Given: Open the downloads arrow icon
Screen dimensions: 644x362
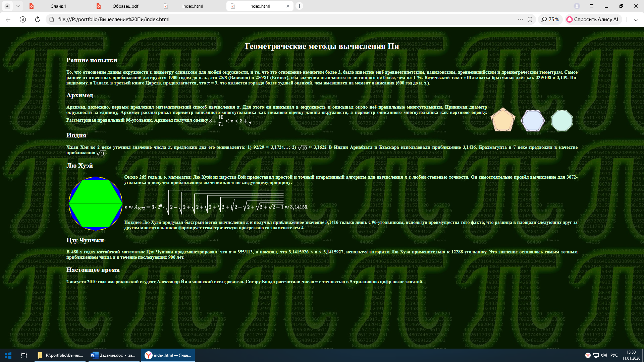Looking at the screenshot, I should pyautogui.click(x=636, y=19).
